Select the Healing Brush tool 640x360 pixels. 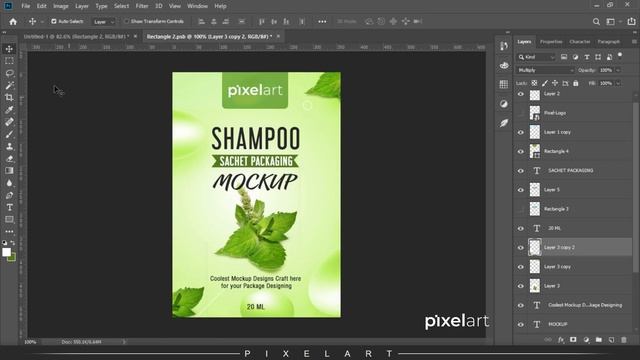(9, 122)
